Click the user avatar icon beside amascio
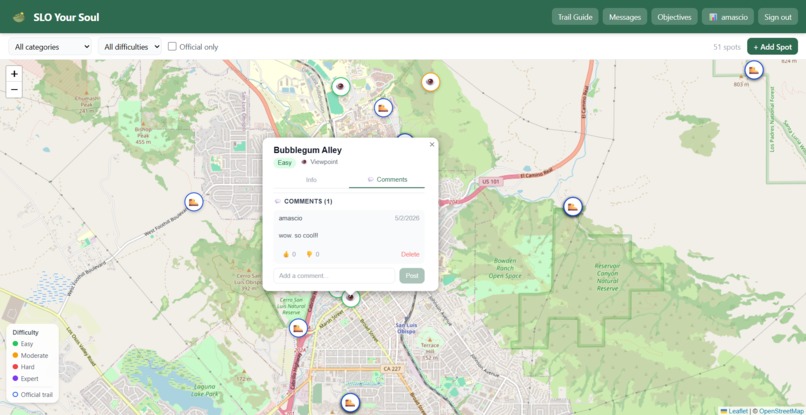The width and height of the screenshot is (806, 415). click(713, 17)
